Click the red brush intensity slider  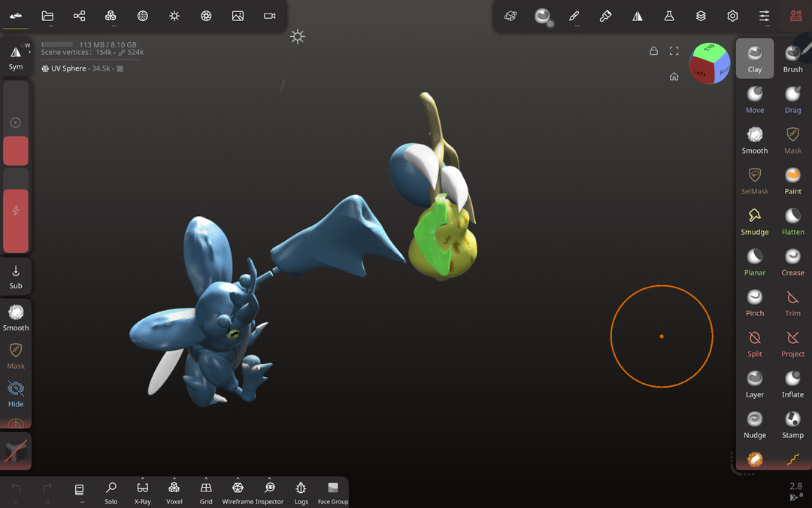coord(16,221)
